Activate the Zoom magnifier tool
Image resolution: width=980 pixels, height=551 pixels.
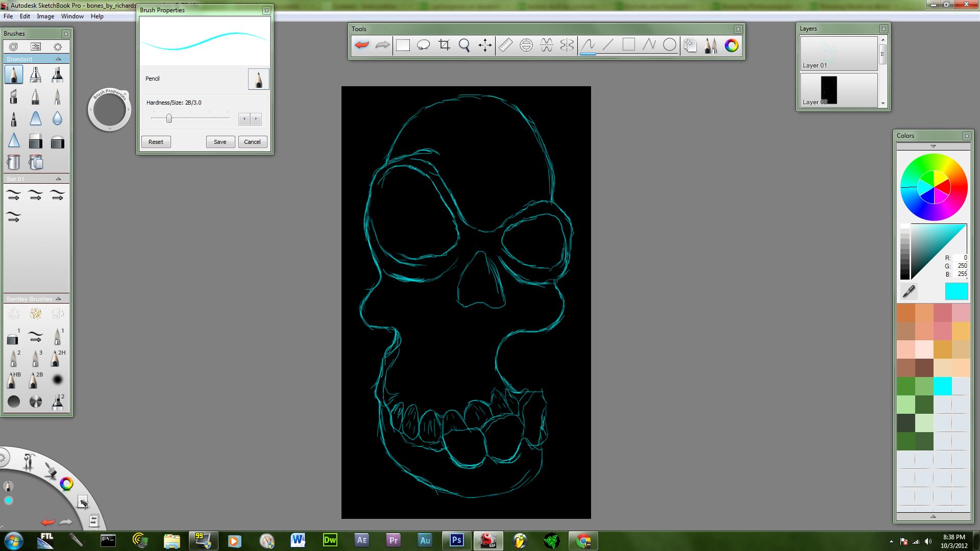click(464, 45)
